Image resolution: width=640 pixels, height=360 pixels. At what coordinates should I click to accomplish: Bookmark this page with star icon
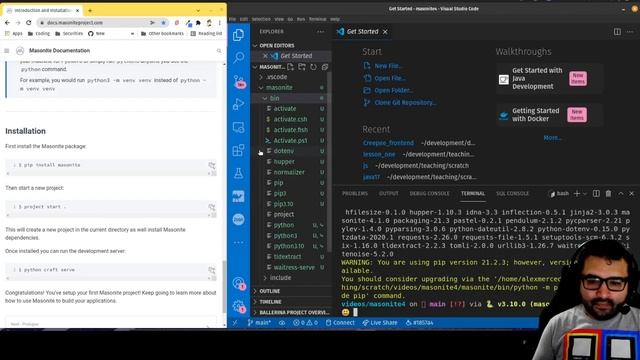coord(163,23)
